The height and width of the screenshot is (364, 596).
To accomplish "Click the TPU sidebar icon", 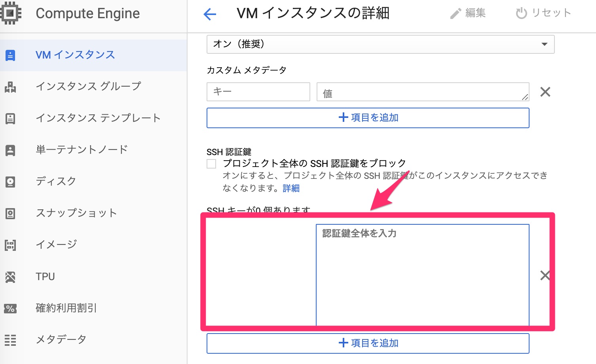I will click(x=10, y=277).
